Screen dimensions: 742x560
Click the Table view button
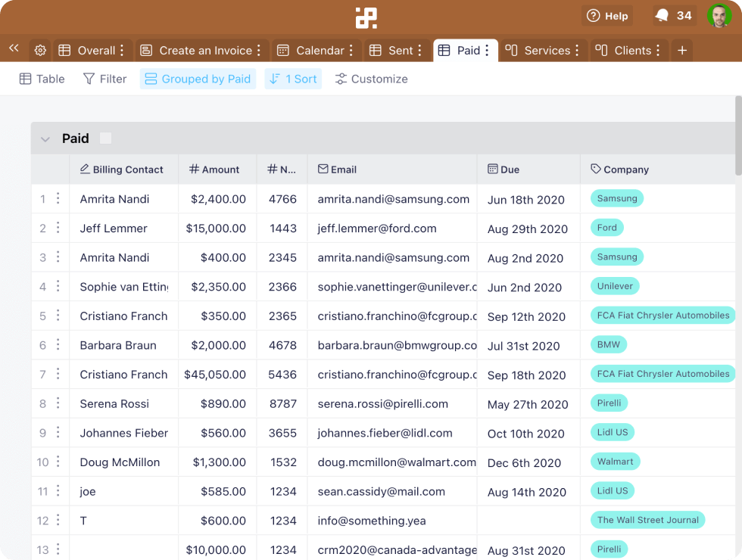click(x=42, y=79)
